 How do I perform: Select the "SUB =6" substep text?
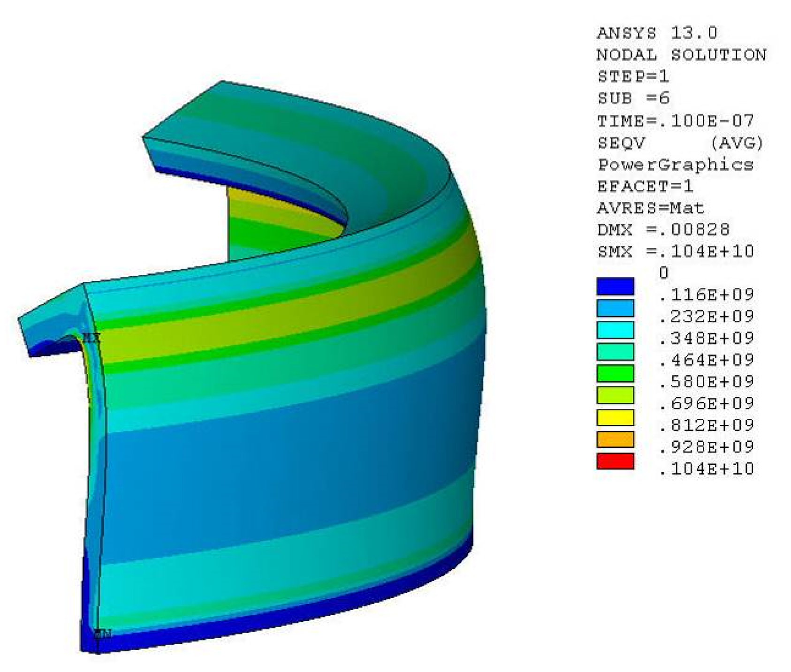[x=633, y=98]
